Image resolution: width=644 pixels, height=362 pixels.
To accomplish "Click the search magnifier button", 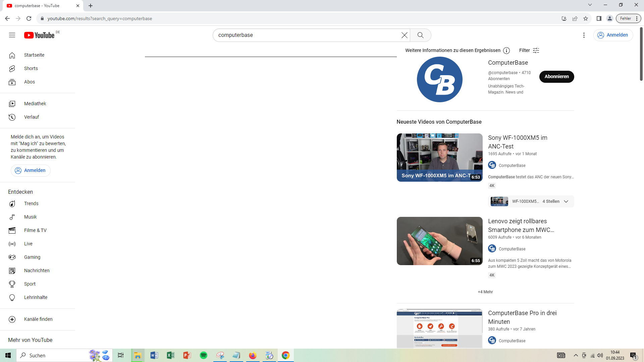I will coord(420,35).
